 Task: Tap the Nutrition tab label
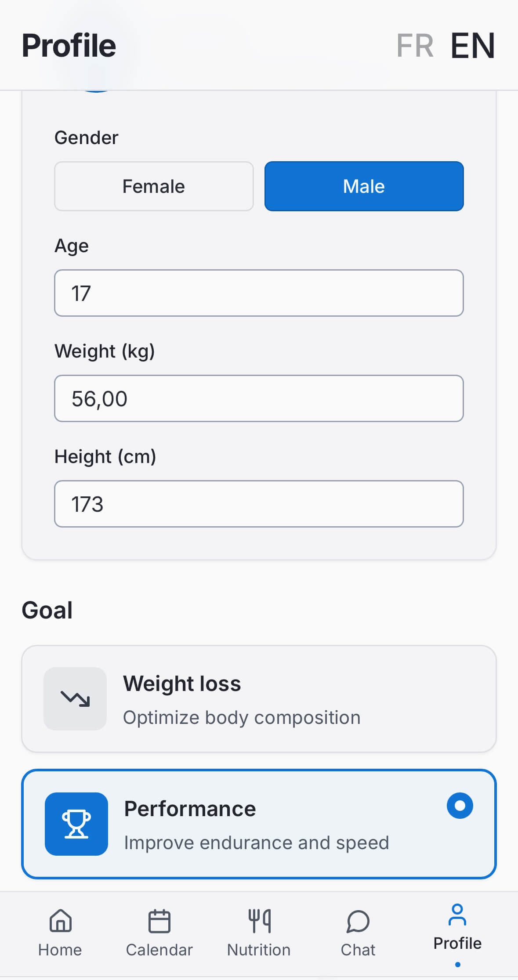click(259, 950)
